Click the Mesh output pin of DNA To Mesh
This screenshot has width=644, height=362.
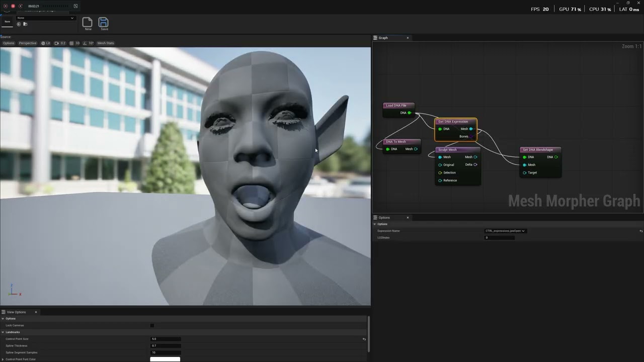(416, 149)
